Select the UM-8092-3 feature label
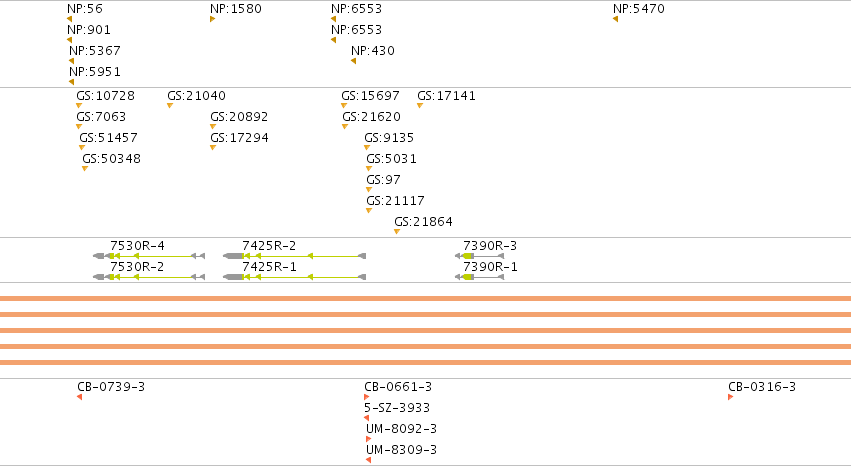This screenshot has height=466, width=851. 402,429
